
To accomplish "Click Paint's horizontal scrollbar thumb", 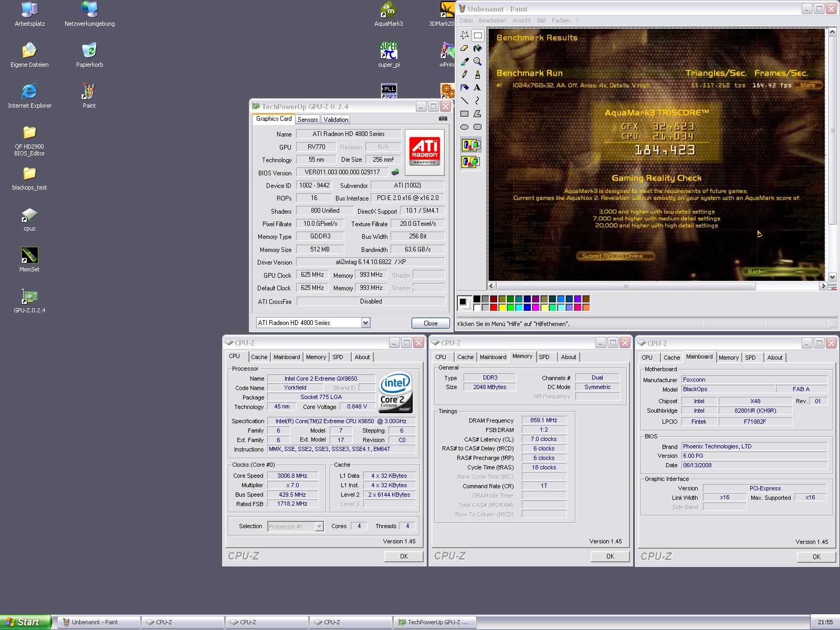I will click(625, 286).
